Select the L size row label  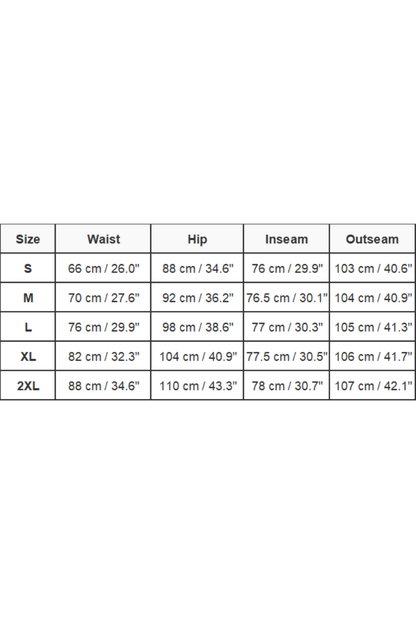point(28,327)
